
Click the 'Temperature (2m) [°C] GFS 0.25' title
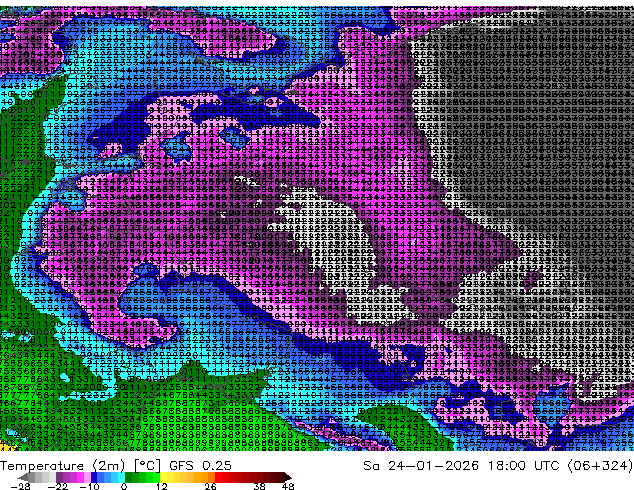pyautogui.click(x=116, y=465)
